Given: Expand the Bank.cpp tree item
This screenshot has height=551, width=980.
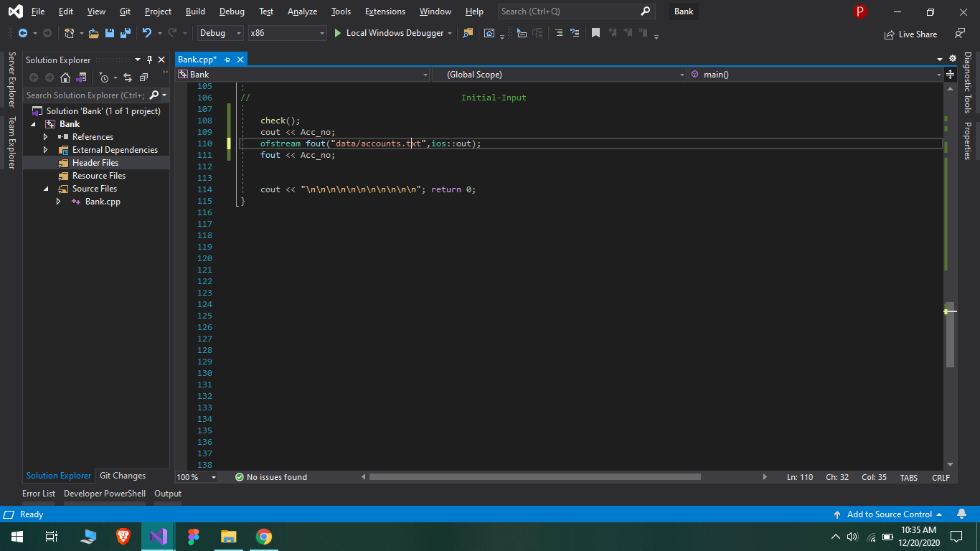Looking at the screenshot, I should coord(58,202).
